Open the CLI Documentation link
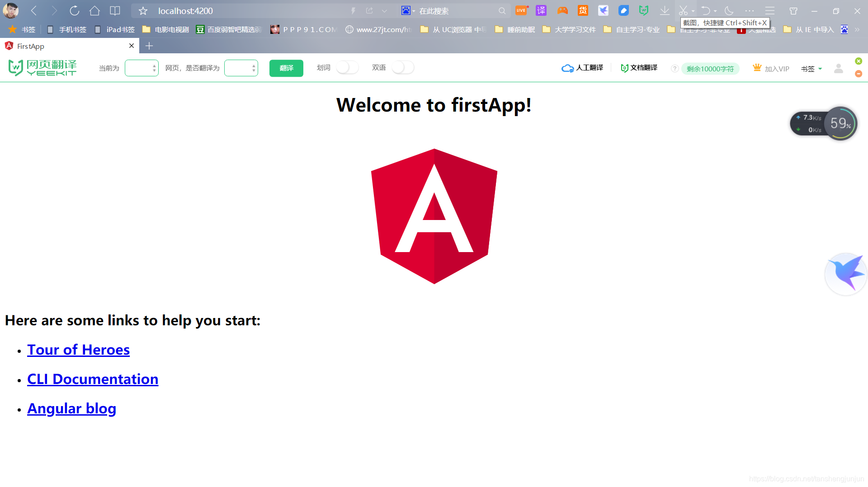This screenshot has height=487, width=868. [x=93, y=379]
